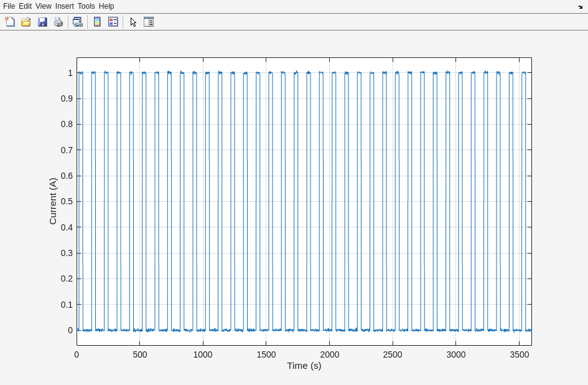Open the Property Inspector panel icon
Viewport: 588px width, 385px height.
[x=149, y=22]
